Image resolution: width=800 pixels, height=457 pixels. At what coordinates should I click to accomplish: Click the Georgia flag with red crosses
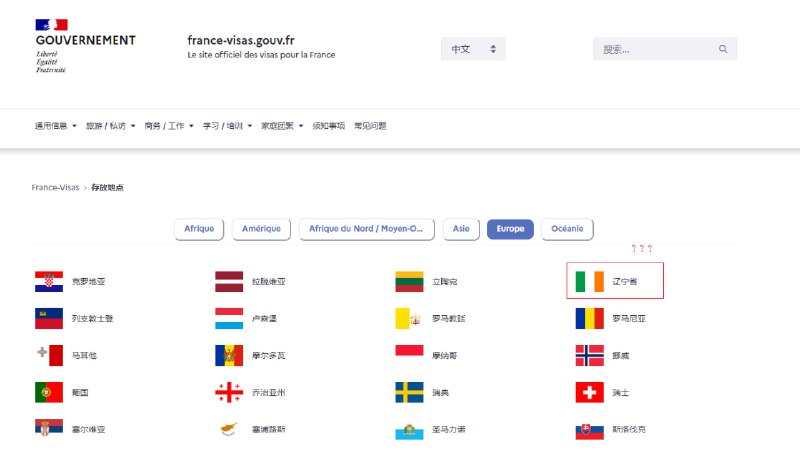(x=229, y=393)
